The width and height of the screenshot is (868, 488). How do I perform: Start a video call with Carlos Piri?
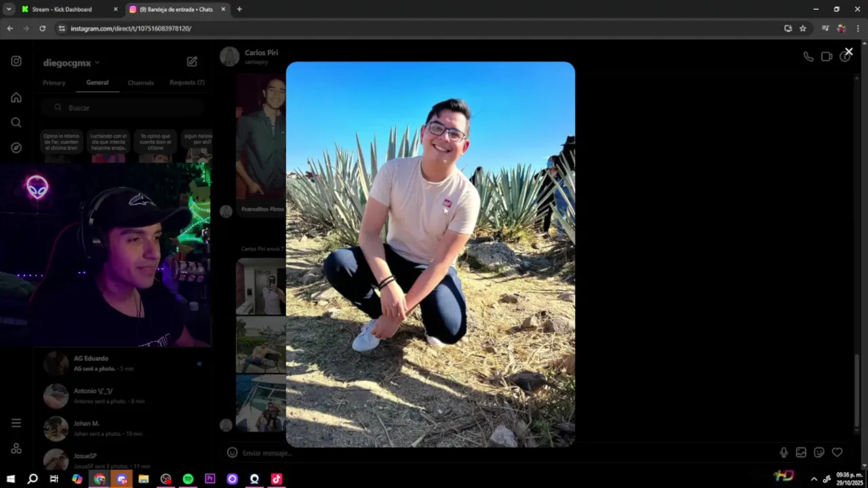[827, 57]
